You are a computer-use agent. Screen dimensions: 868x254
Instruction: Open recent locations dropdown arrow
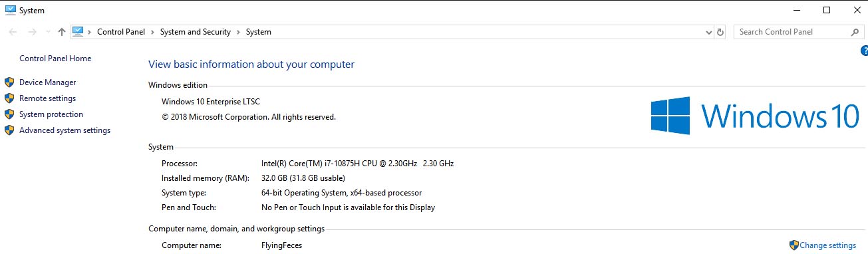48,32
